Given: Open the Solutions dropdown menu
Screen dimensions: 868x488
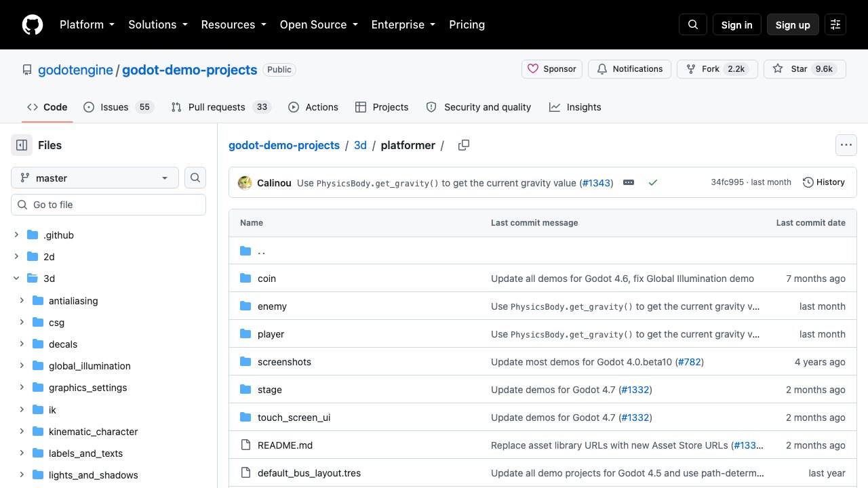Looking at the screenshot, I should [158, 24].
